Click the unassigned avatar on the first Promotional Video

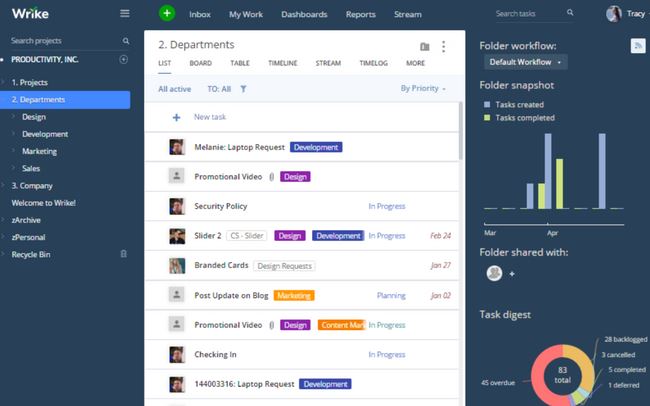177,176
